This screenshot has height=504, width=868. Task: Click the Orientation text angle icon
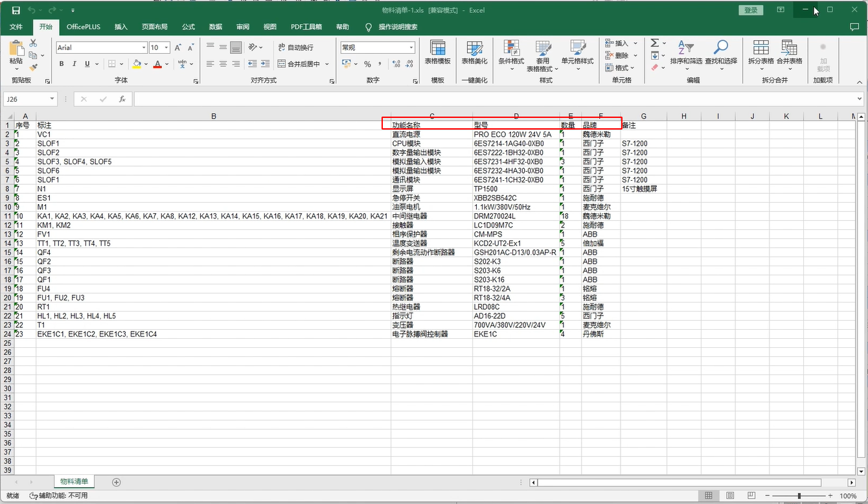tap(253, 47)
